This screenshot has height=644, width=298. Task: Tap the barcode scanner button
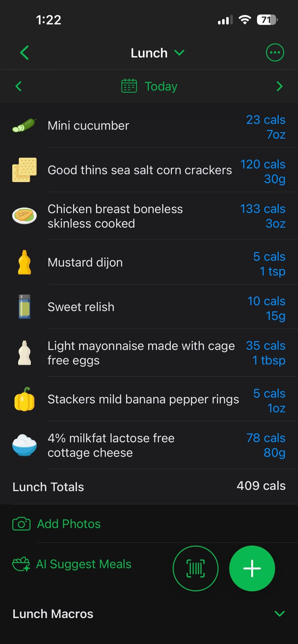tap(195, 568)
